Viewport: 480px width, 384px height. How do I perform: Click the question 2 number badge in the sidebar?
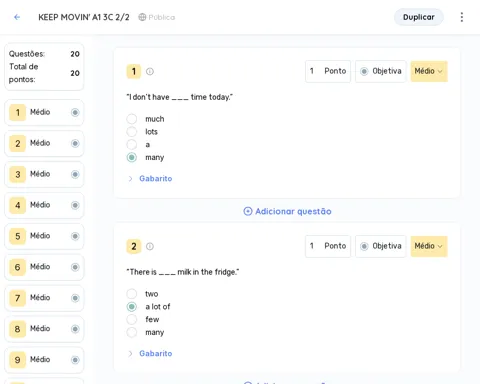point(18,143)
